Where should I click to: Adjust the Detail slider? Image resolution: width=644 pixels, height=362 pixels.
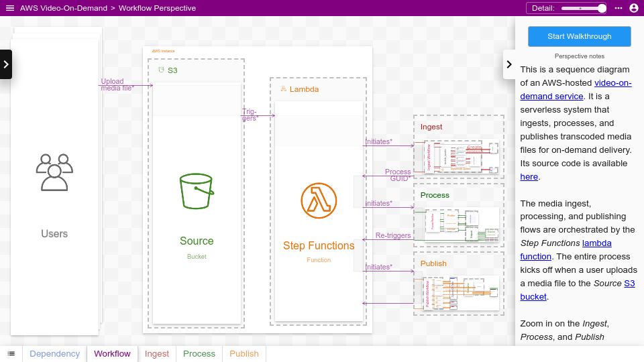click(x=583, y=8)
